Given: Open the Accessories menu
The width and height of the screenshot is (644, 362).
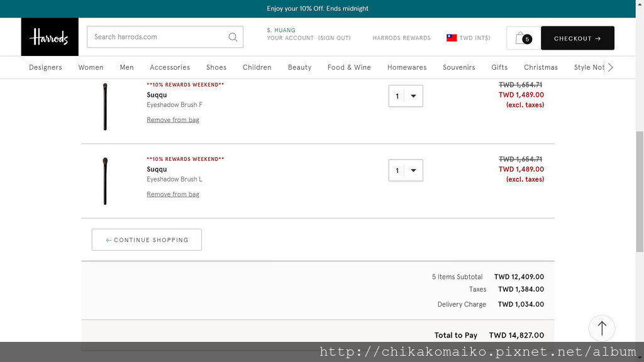Looking at the screenshot, I should click(170, 67).
